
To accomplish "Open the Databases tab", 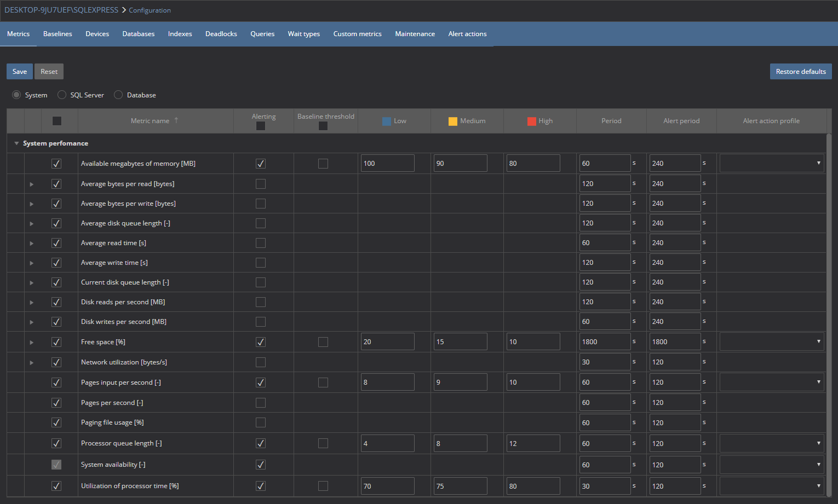I will [139, 34].
